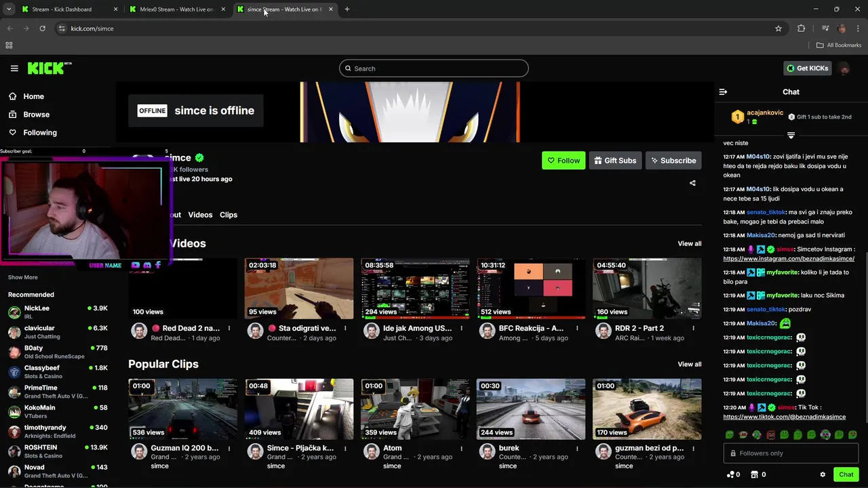The width and height of the screenshot is (868, 488).
Task: Open the hamburger sidebar menu
Action: pos(14,68)
